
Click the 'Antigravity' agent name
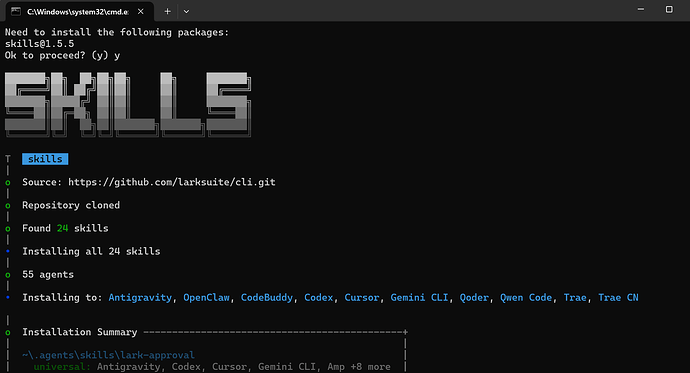click(x=140, y=298)
